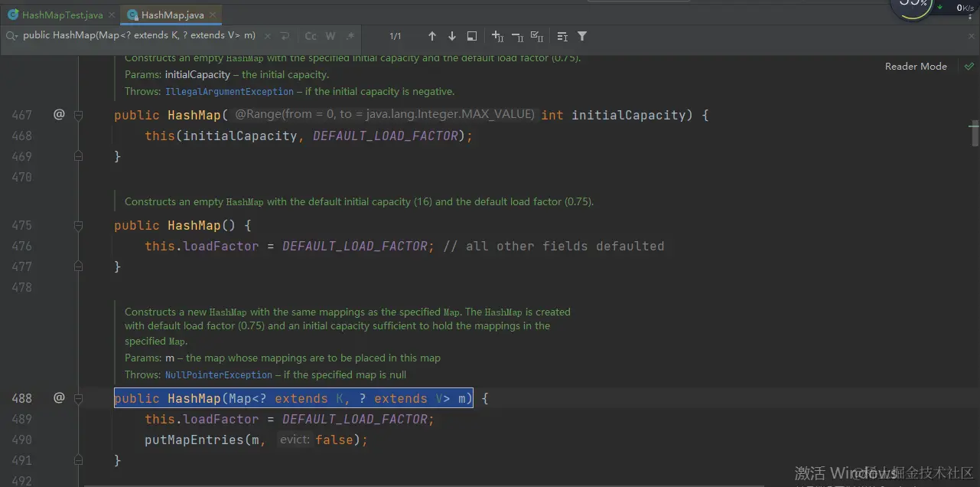The image size is (980, 487).
Task: Open search history dropdown magnifier
Action: click(12, 36)
